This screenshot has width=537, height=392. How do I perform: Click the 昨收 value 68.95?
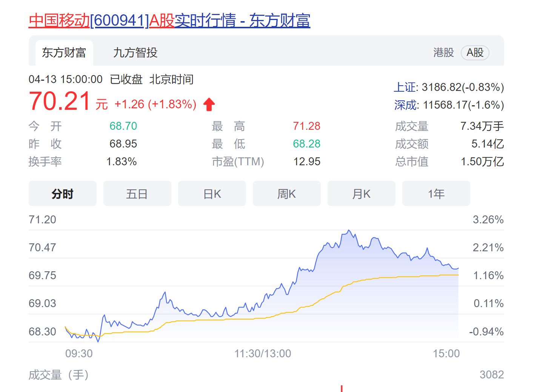pyautogui.click(x=123, y=144)
